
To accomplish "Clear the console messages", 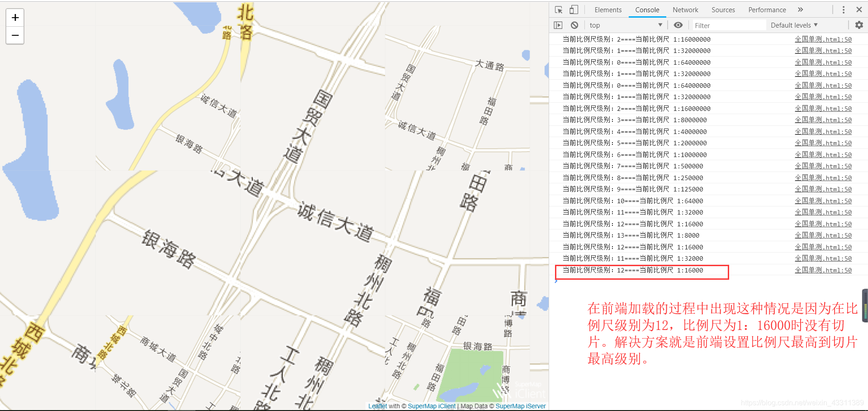I will (574, 25).
